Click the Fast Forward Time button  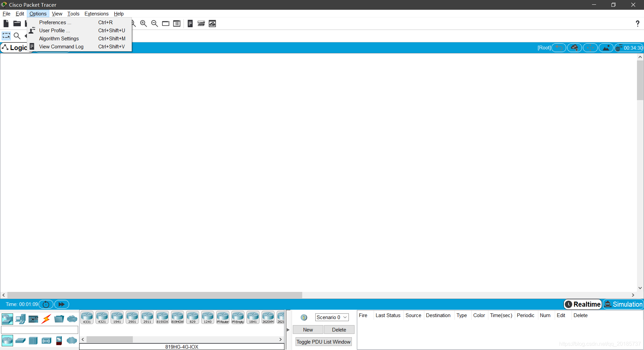point(62,304)
